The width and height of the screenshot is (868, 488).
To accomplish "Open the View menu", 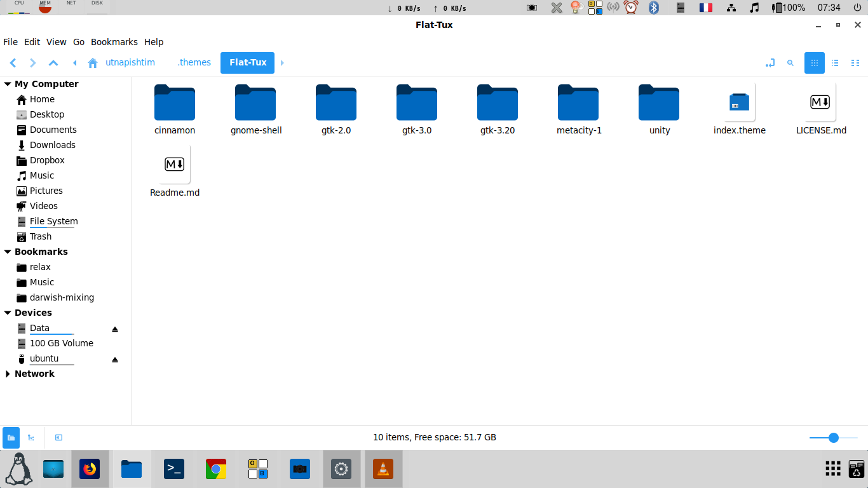I will tap(56, 42).
